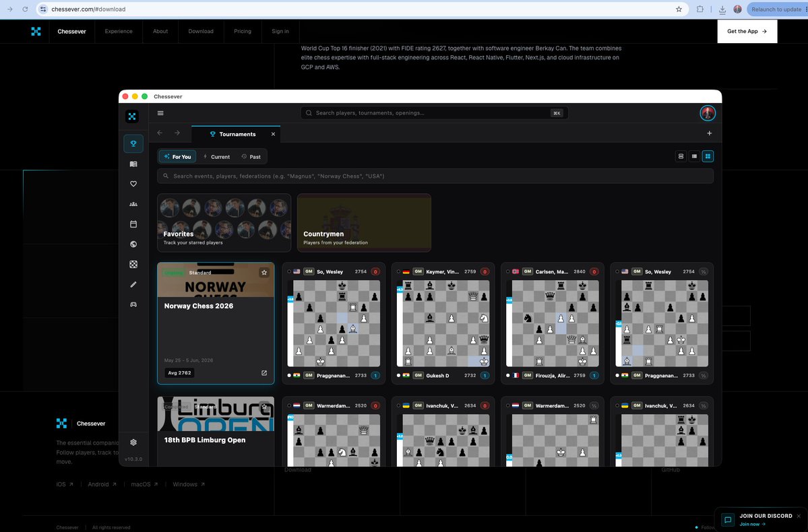
Task: Open the About nav item
Action: (160, 32)
